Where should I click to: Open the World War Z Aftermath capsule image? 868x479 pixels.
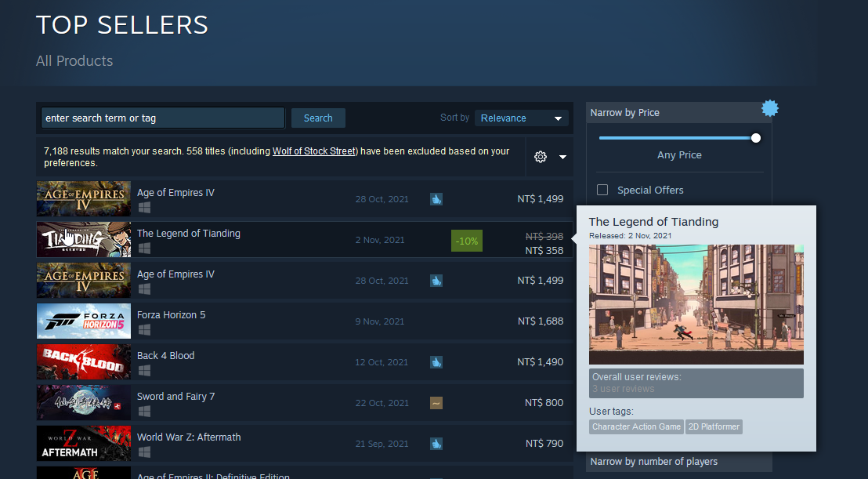click(84, 443)
